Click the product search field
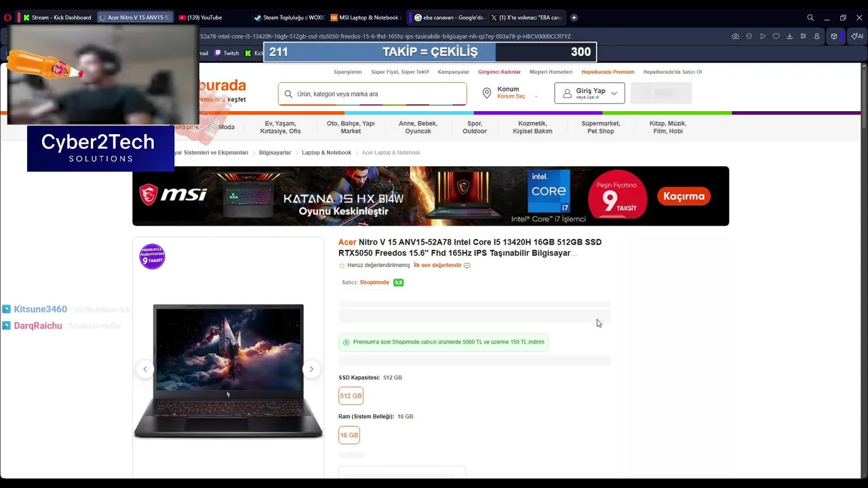This screenshot has height=488, width=868. [x=372, y=94]
